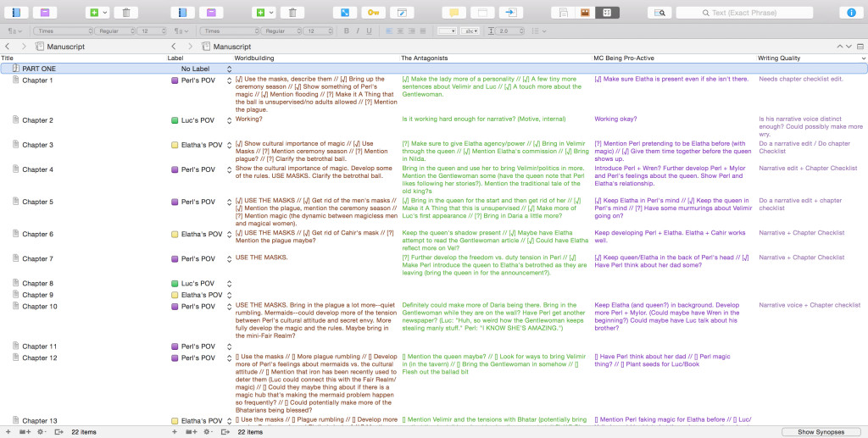This screenshot has width=868, height=438.
Task: Open the blue Info inspector icon
Action: pyautogui.click(x=851, y=12)
